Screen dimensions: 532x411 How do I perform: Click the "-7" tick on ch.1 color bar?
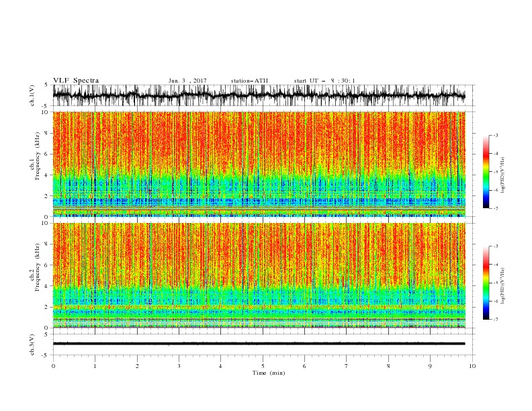point(495,208)
